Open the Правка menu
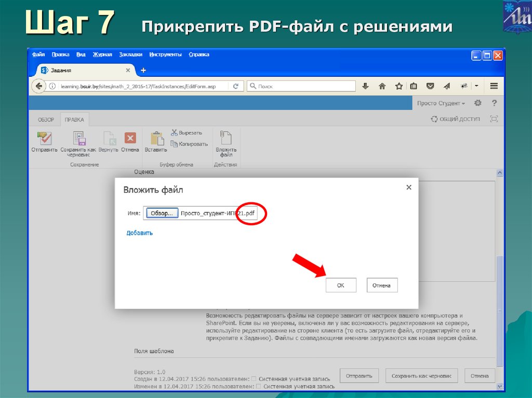The width and height of the screenshot is (532, 398). 60,54
